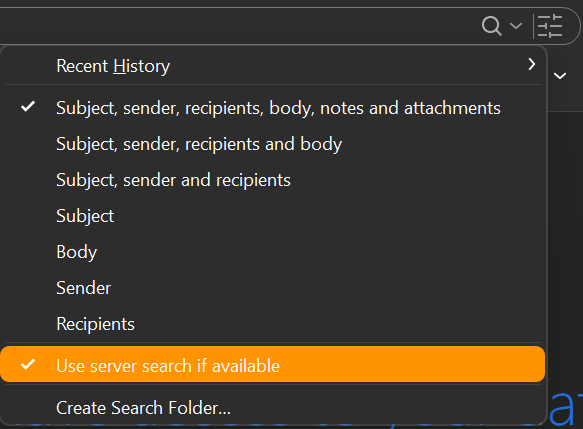Disable Use server search if available
The height and width of the screenshot is (429, 583).
pyautogui.click(x=273, y=364)
